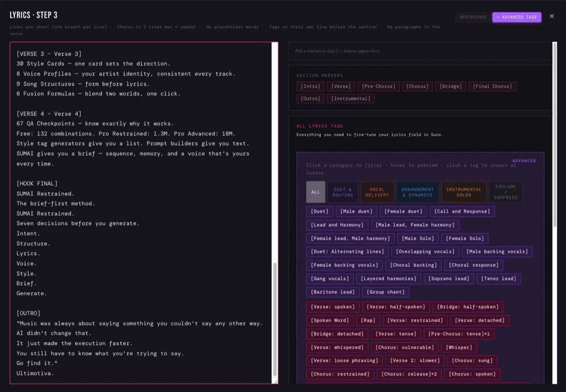Image resolution: width=566 pixels, height=392 pixels.
Task: Switch to Restrained mode
Action: (x=473, y=17)
